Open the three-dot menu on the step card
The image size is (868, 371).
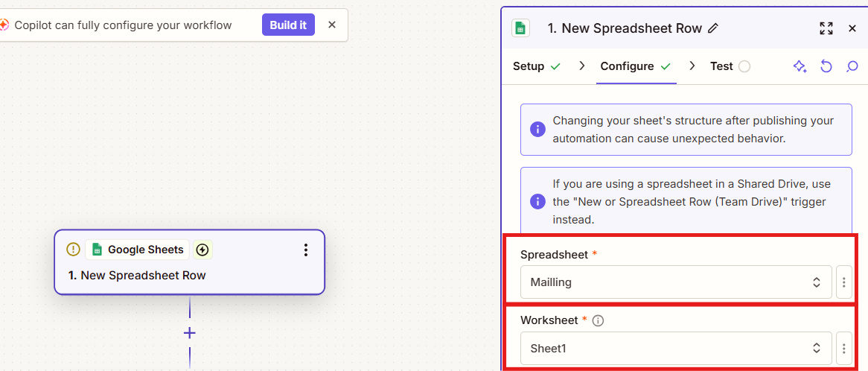(x=305, y=250)
